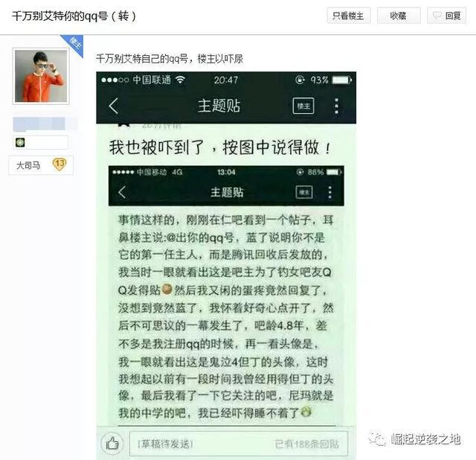Click the 回复 reply button
The image size is (476, 460).
click(x=446, y=16)
